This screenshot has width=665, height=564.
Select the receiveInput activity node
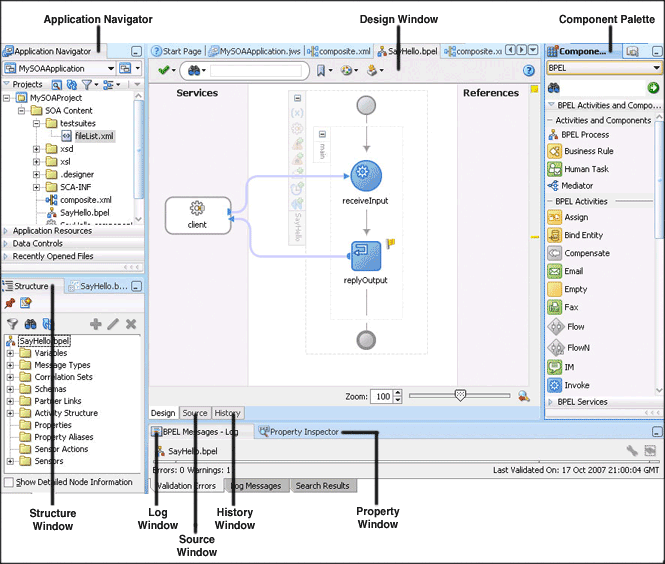pyautogui.click(x=366, y=176)
